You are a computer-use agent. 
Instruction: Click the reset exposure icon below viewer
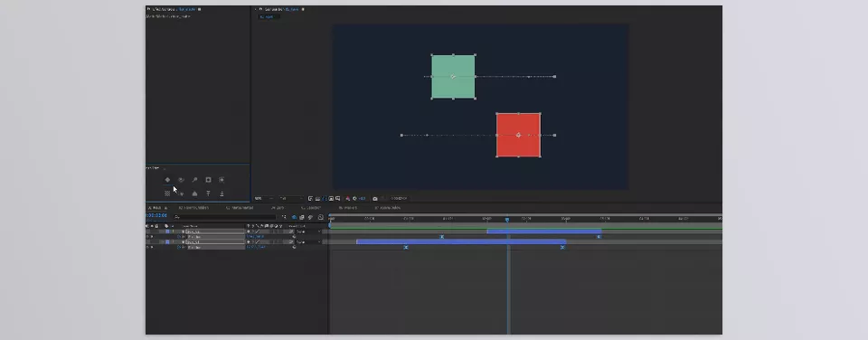[354, 198]
